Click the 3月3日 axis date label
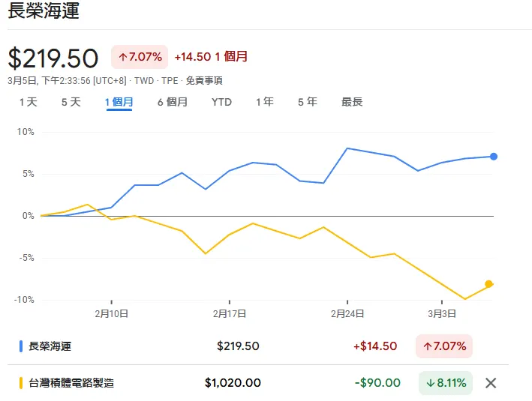The width and height of the screenshot is (532, 401). [x=442, y=313]
